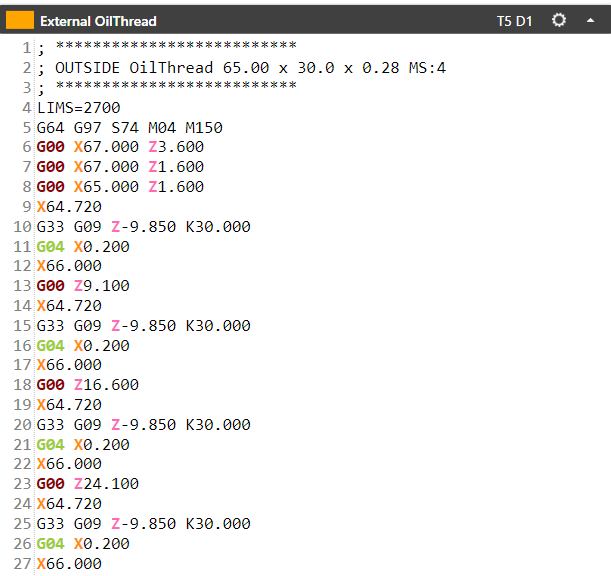Screen dimensions: 611x576
Task: Click X64.720 on line 24
Action: point(69,504)
